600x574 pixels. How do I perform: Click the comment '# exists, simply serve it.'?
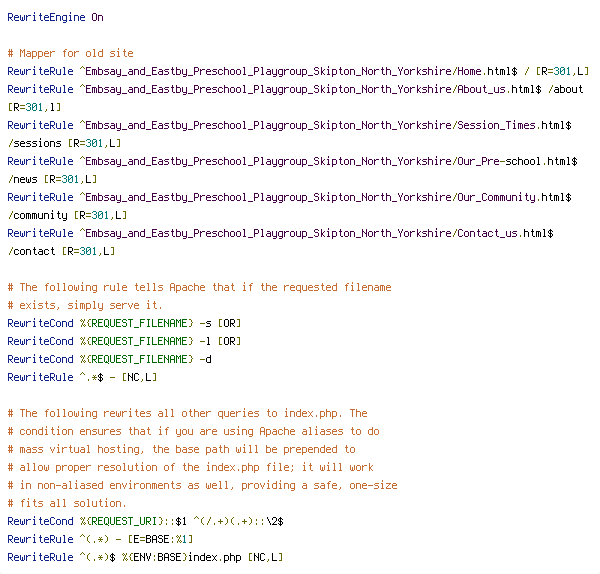coord(85,305)
